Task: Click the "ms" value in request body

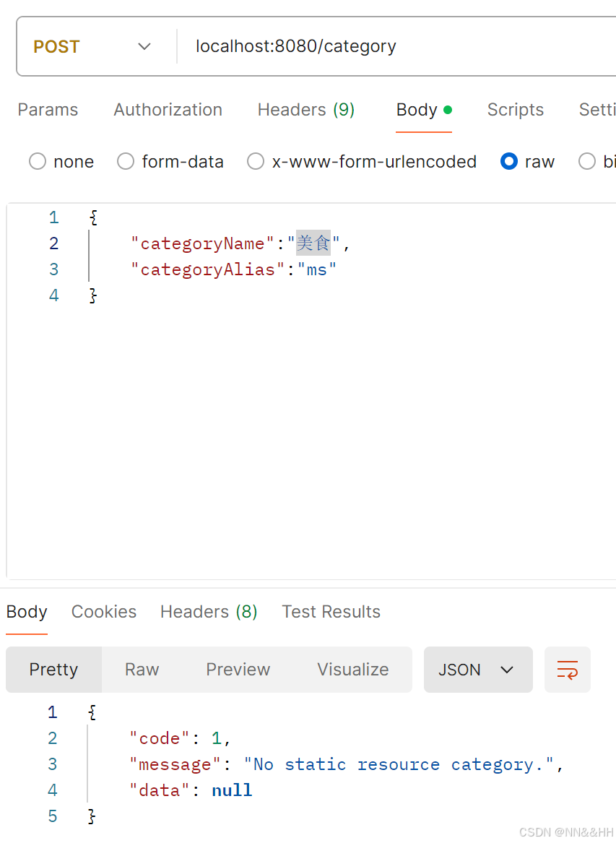Action: 316,269
